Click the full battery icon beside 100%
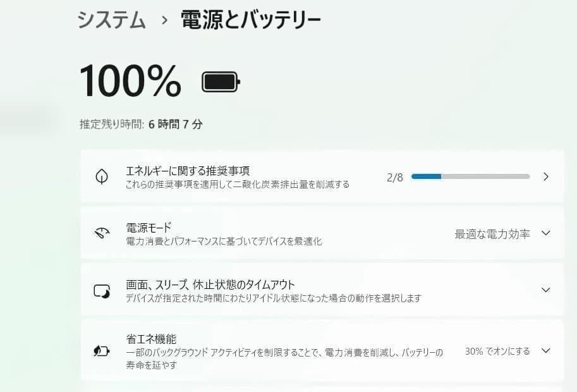 (219, 81)
